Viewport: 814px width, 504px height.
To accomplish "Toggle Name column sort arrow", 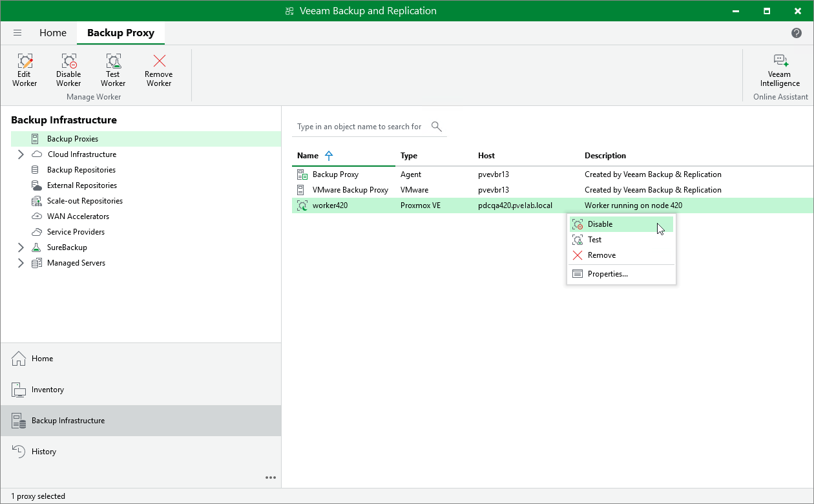I will coord(329,156).
